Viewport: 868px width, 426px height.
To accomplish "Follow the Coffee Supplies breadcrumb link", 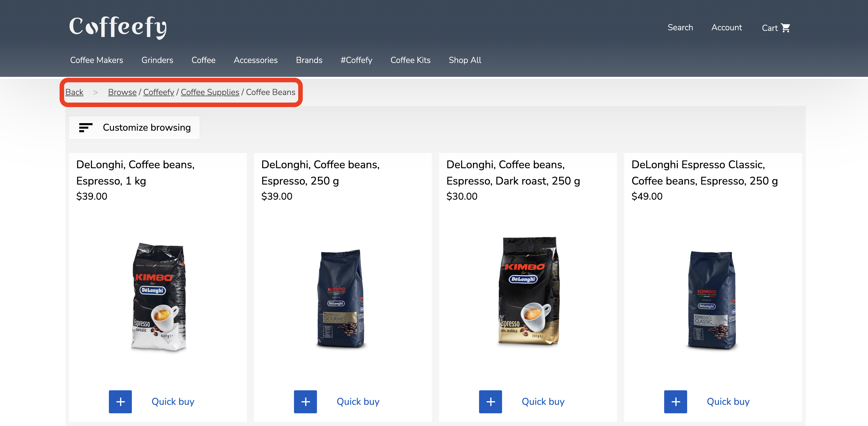I will (x=210, y=92).
